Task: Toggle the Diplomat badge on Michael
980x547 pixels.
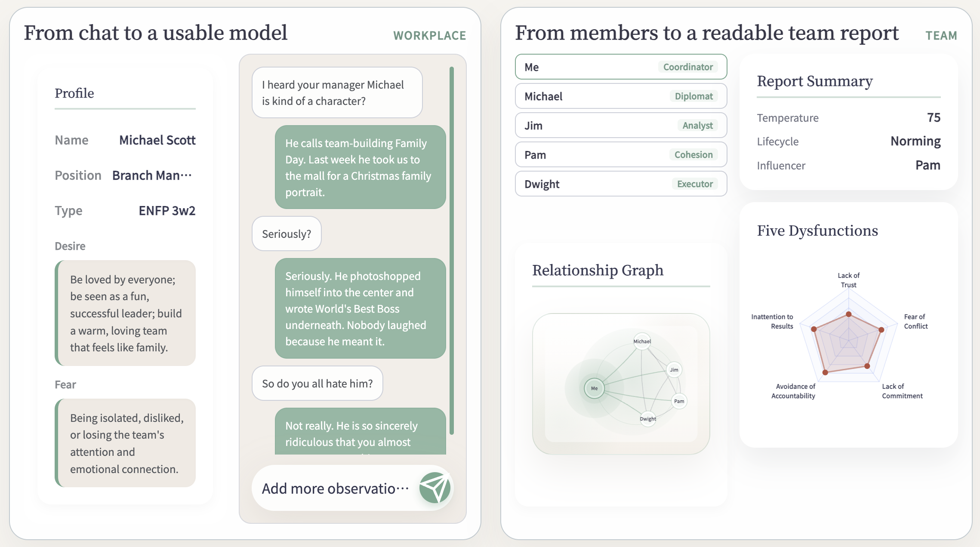Action: [693, 96]
